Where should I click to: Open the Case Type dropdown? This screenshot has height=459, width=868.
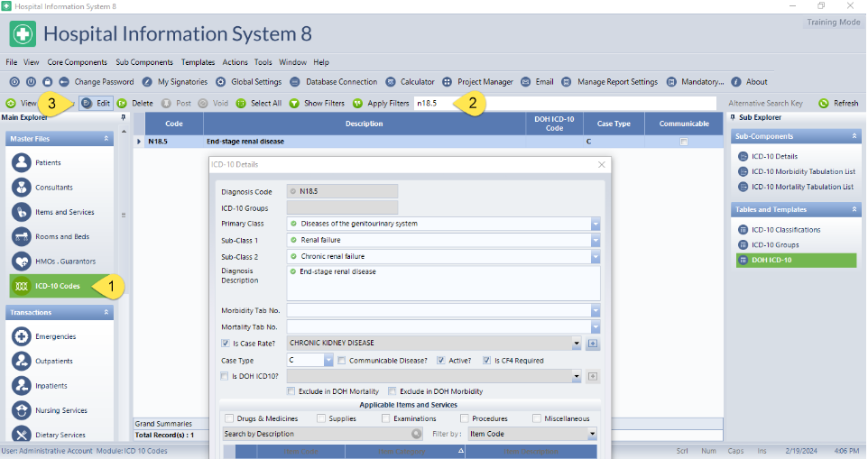coord(329,360)
